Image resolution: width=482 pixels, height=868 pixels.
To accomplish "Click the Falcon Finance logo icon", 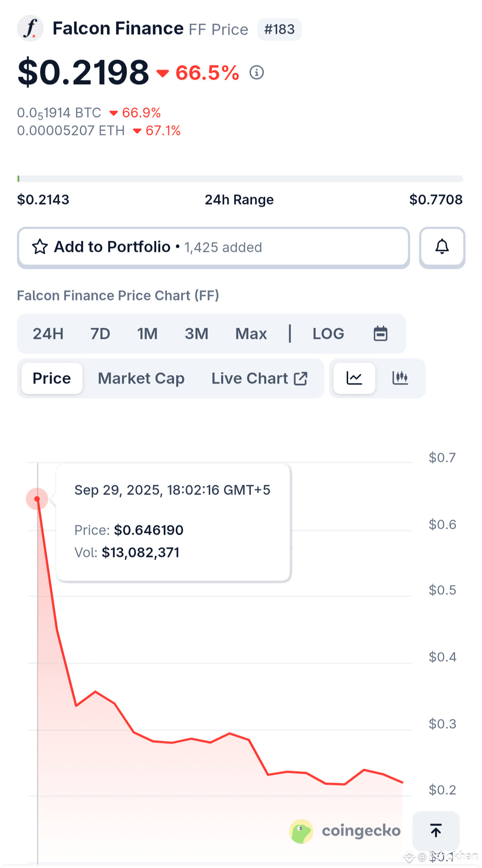I will [x=30, y=29].
